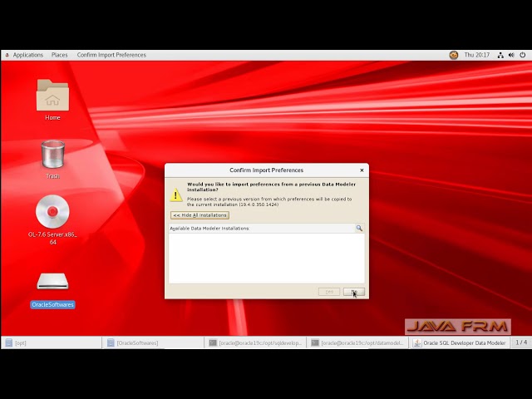Open Confirm Import Preferences app menu

coord(111,55)
